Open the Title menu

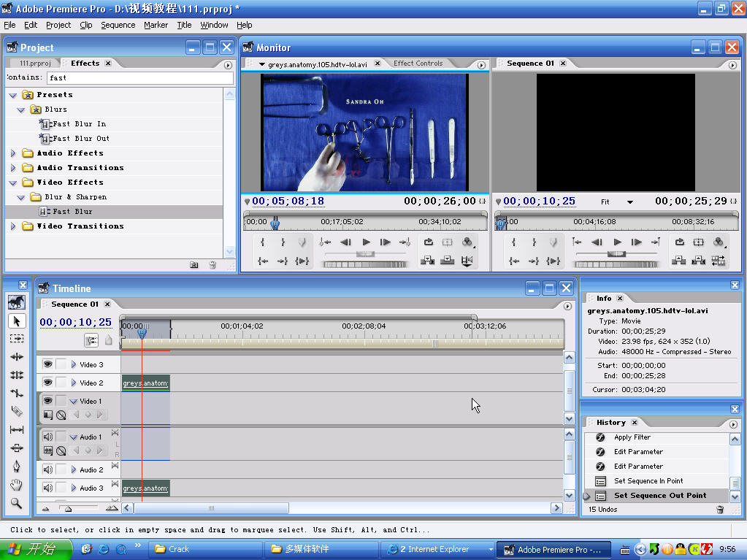pyautogui.click(x=184, y=25)
